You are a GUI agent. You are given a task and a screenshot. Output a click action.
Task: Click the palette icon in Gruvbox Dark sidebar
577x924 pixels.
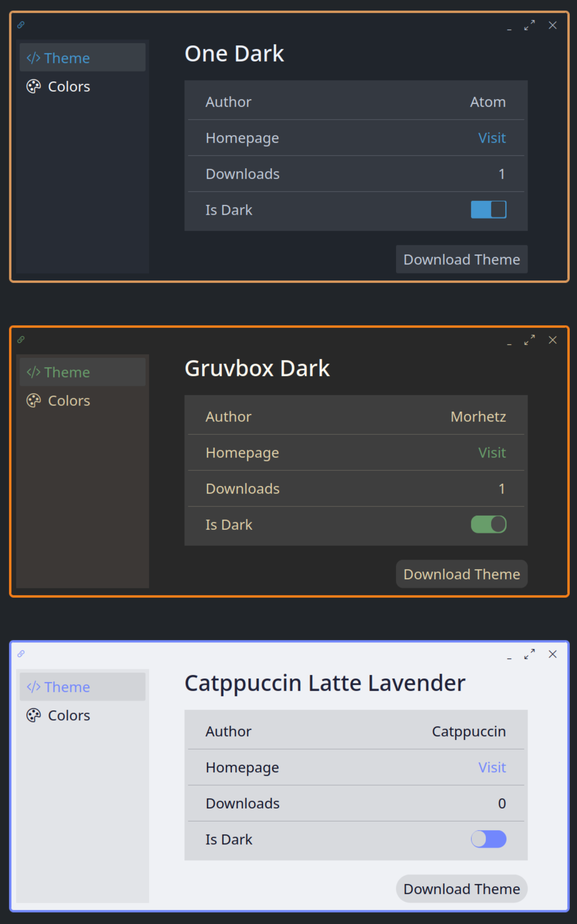pyautogui.click(x=33, y=401)
